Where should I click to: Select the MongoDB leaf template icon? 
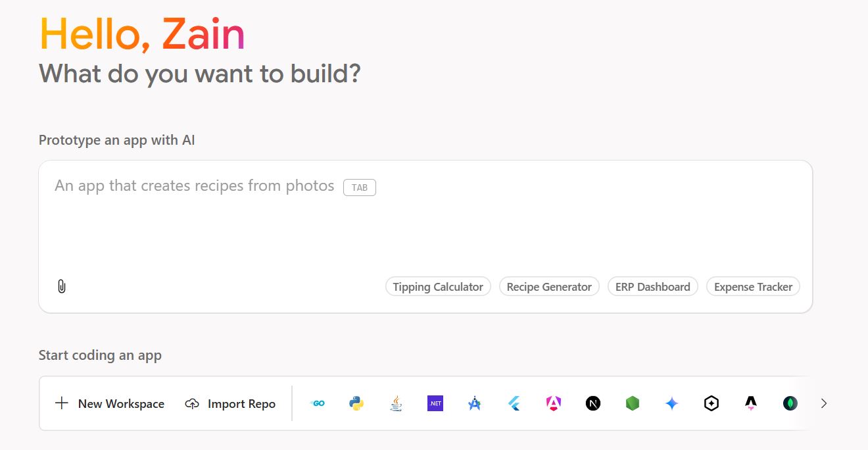(x=790, y=403)
